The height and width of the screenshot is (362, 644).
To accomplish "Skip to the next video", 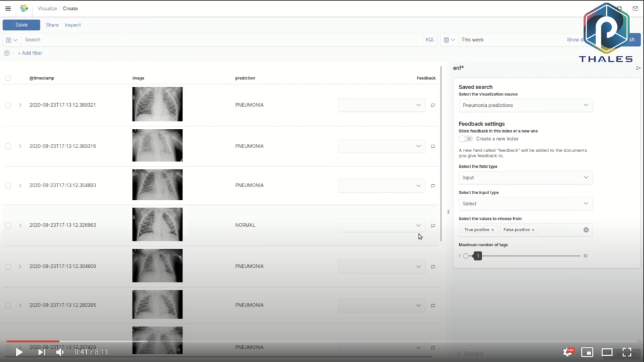I will click(42, 352).
